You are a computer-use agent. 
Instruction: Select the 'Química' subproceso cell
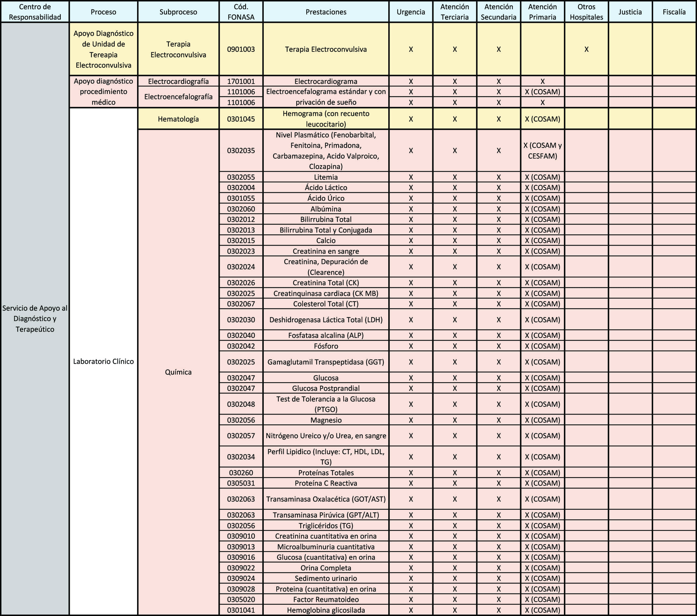178,372
